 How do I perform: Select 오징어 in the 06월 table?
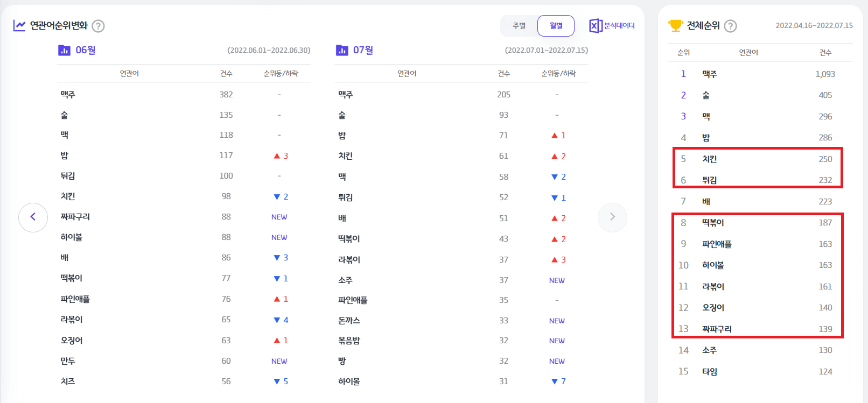coord(72,341)
